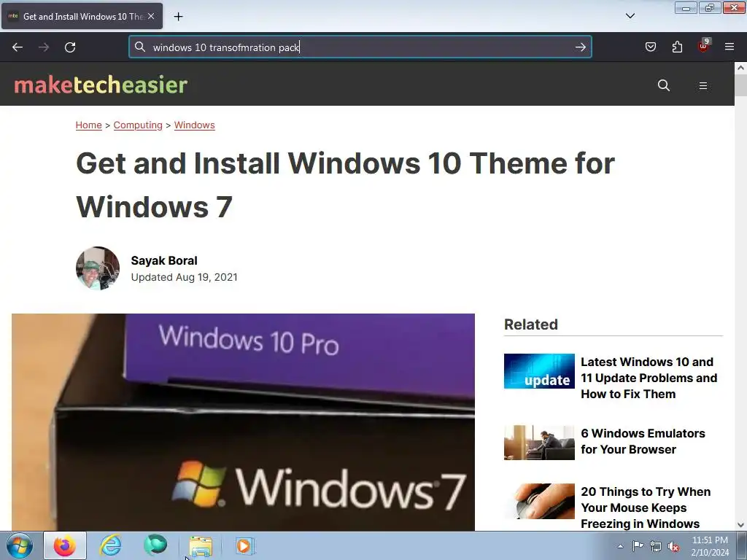Open the update thumbnail in Related
Image resolution: width=747 pixels, height=560 pixels.
tap(539, 371)
